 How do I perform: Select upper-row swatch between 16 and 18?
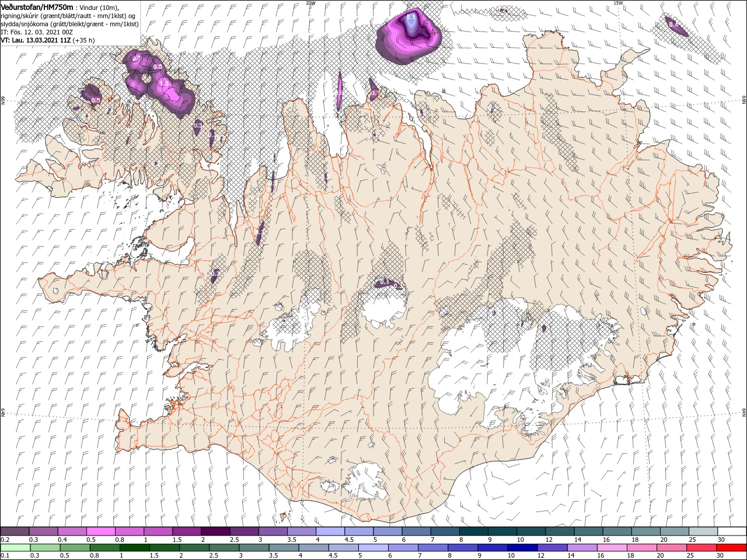(617, 531)
